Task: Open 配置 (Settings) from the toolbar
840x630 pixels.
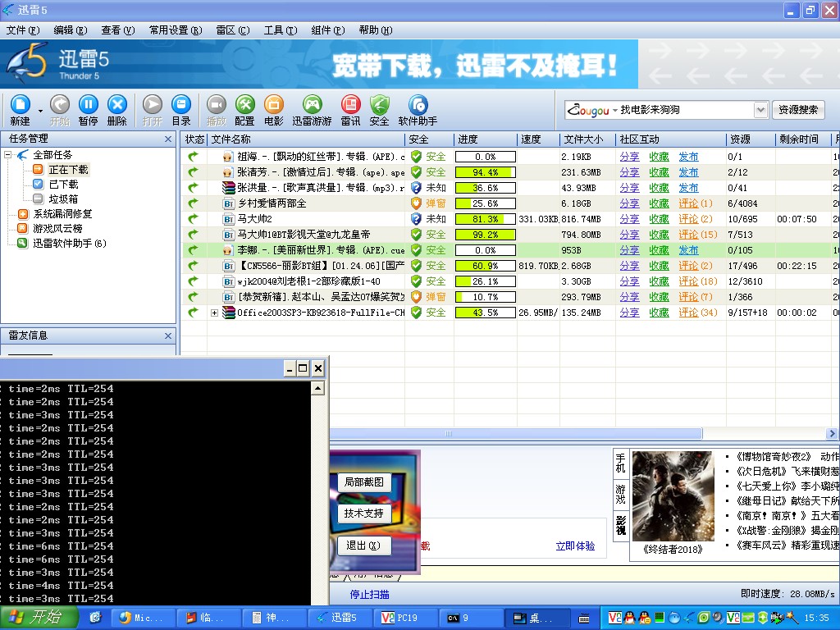Action: coord(244,105)
